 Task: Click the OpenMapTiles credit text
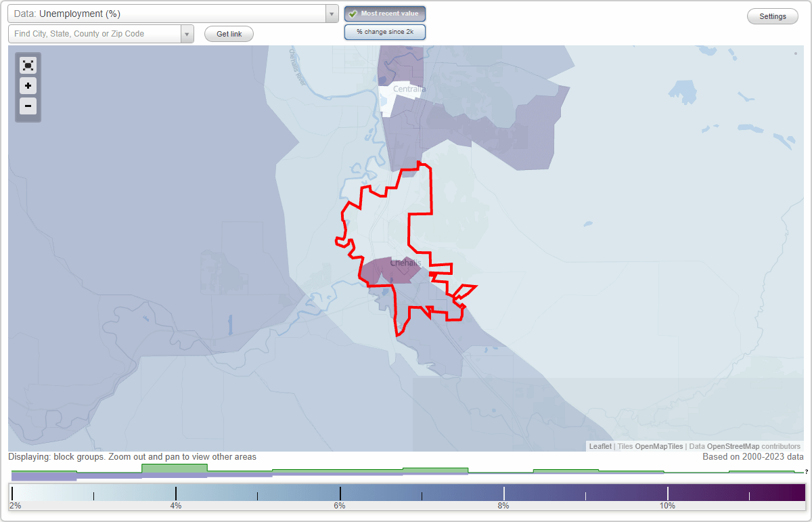[x=659, y=446]
